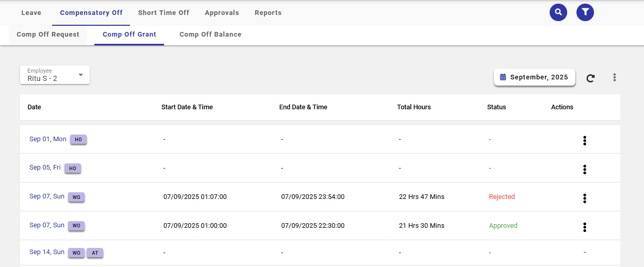Switch to the Leave tab
The width and height of the screenshot is (644, 267).
coord(31,13)
